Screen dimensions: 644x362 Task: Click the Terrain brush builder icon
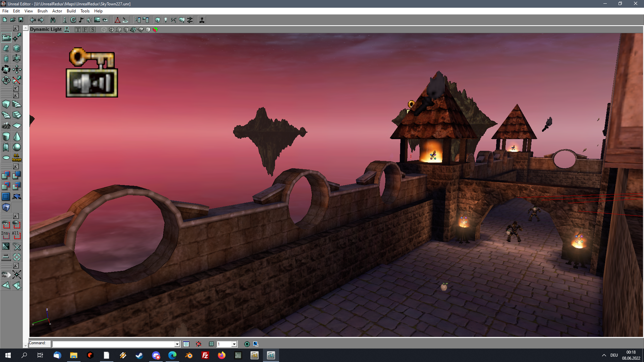pyautogui.click(x=6, y=126)
